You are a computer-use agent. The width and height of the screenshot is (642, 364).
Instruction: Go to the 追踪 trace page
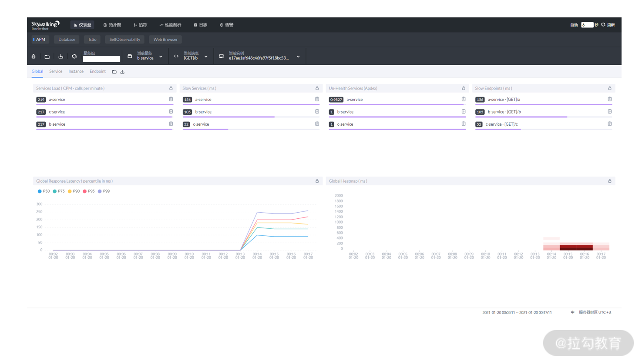(x=140, y=25)
